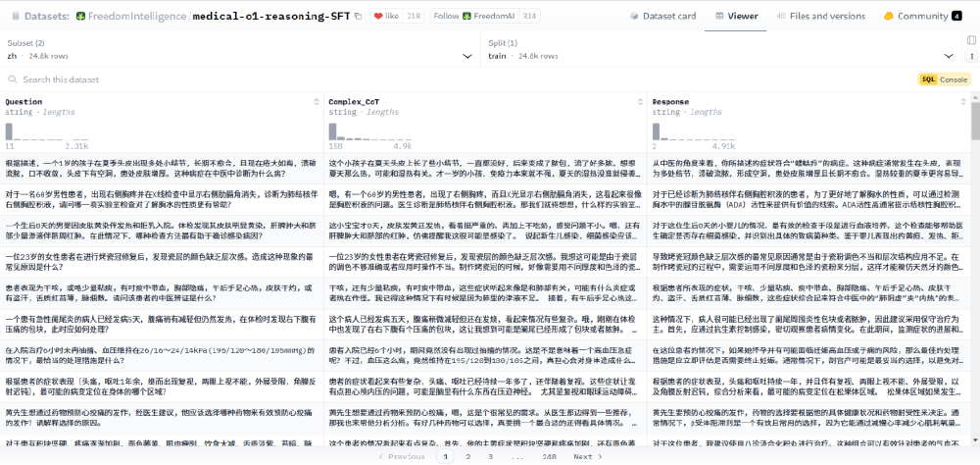
Task: Click the FreedomAI avatar in the Follow button
Action: (x=466, y=17)
